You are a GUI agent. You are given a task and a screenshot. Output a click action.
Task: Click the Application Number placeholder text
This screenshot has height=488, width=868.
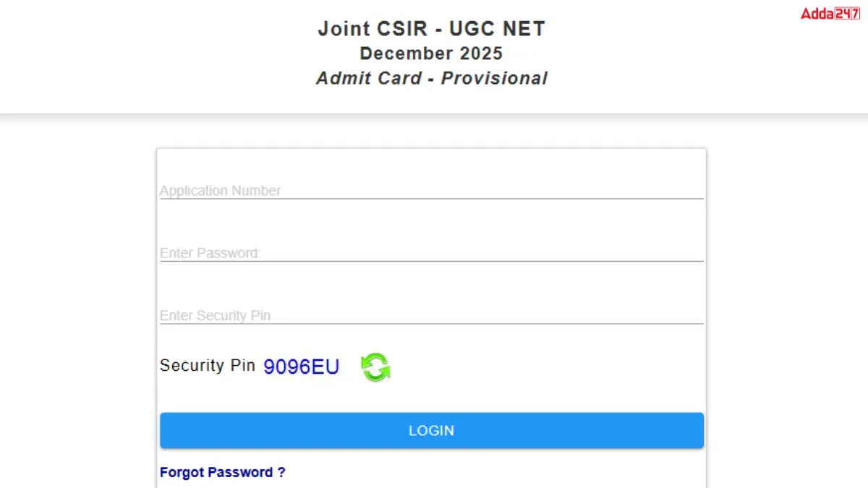click(x=220, y=190)
